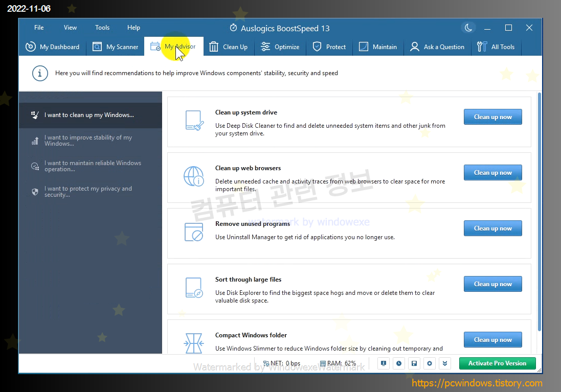The image size is (561, 392).
Task: Click the stability chart icon in sidebar
Action: 35,141
